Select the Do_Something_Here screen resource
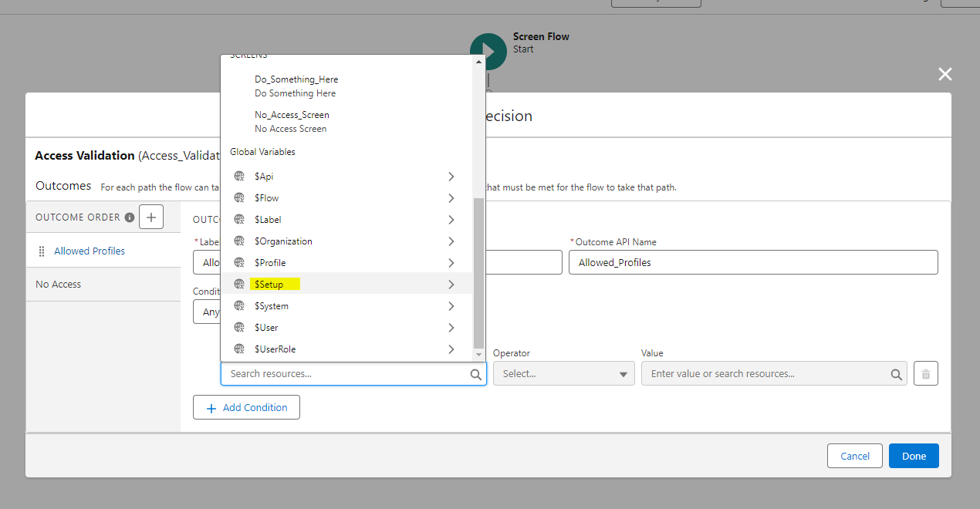Viewport: 980px width, 509px height. click(x=296, y=86)
